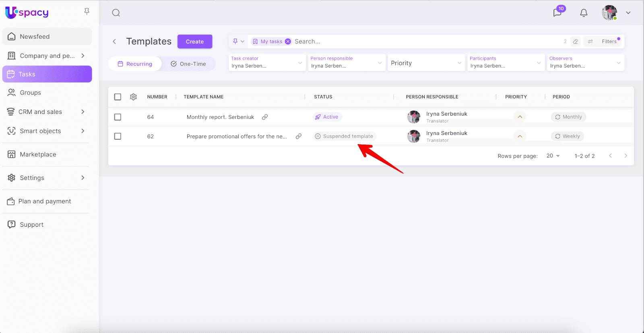Image resolution: width=644 pixels, height=333 pixels.
Task: Open the Filters panel
Action: 603,41
